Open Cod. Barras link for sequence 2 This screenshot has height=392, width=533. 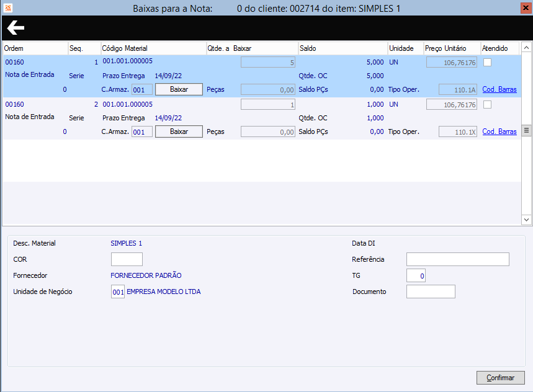499,131
